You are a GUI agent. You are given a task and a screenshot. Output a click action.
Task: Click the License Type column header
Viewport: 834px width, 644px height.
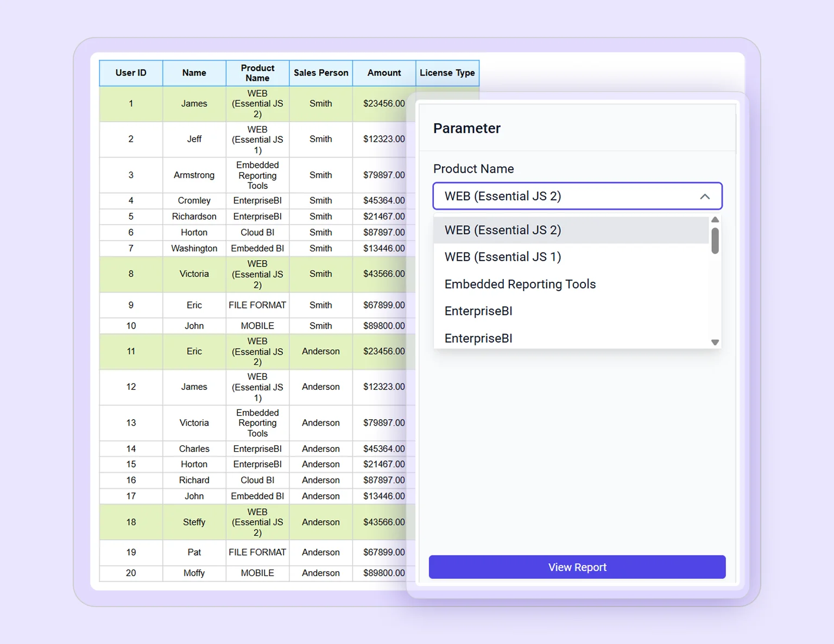click(447, 73)
